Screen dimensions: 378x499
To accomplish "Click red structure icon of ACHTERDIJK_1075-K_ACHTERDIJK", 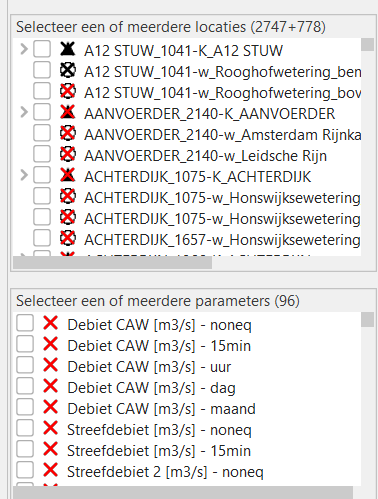I will pyautogui.click(x=68, y=175).
